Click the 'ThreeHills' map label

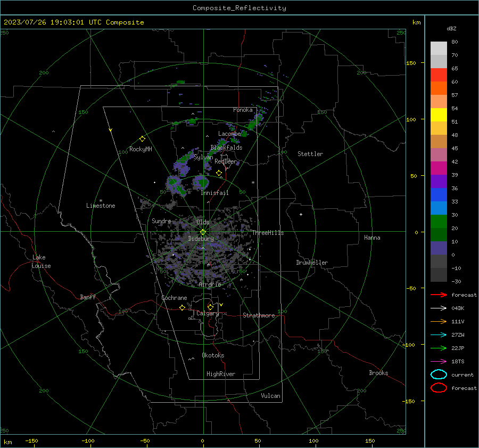(268, 233)
